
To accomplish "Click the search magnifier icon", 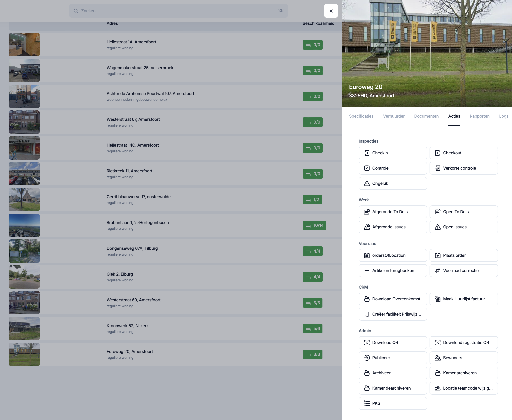I will (x=76, y=11).
